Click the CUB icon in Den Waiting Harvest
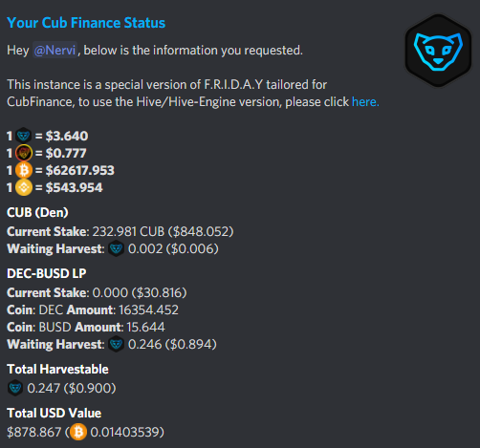480x448 pixels. coord(116,248)
